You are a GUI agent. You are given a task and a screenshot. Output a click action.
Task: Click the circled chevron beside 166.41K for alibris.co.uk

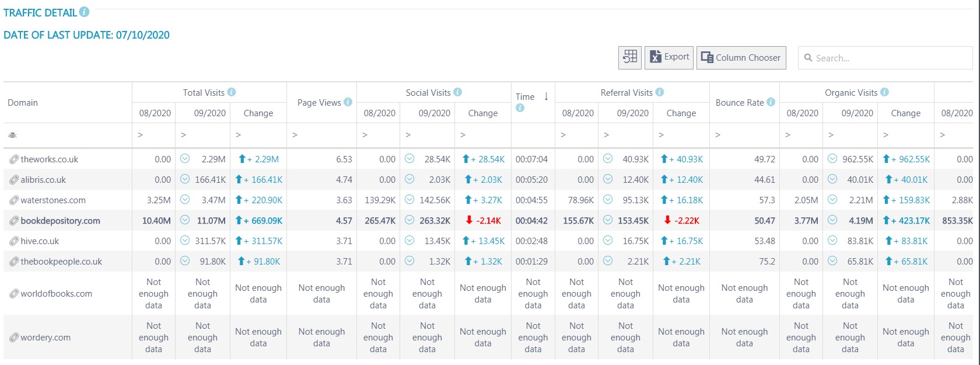click(x=185, y=179)
